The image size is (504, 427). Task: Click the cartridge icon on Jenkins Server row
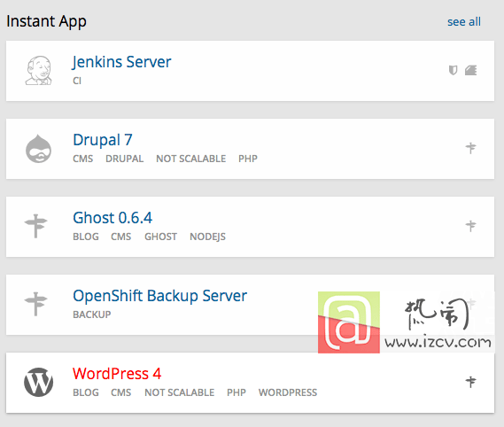471,70
